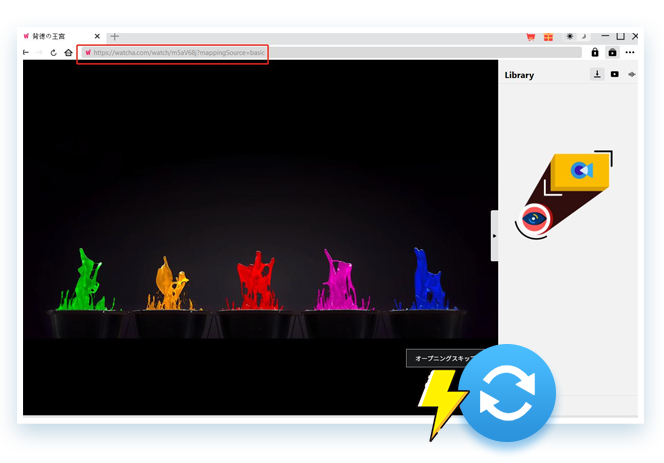The height and width of the screenshot is (463, 664).
Task: Click the watcha site favicon in address bar
Action: pyautogui.click(x=88, y=53)
